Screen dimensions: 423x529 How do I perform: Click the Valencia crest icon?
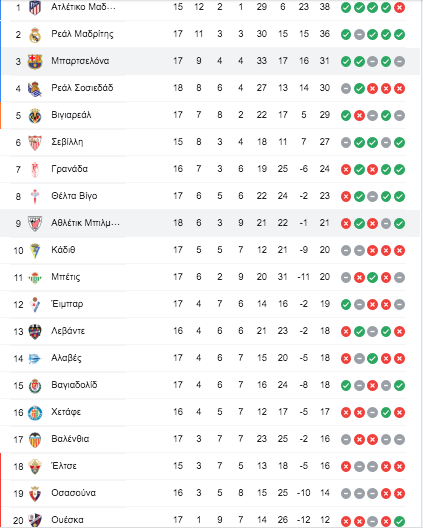pyautogui.click(x=35, y=440)
